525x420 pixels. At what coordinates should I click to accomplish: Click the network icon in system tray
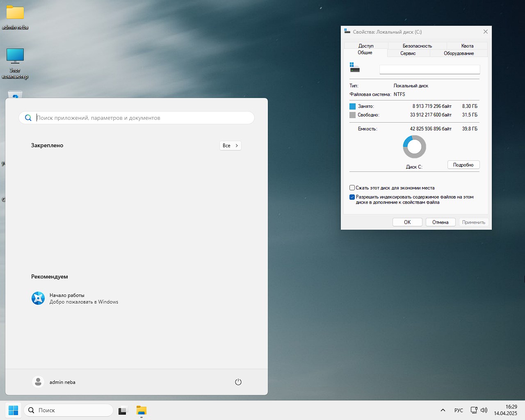[474, 410]
